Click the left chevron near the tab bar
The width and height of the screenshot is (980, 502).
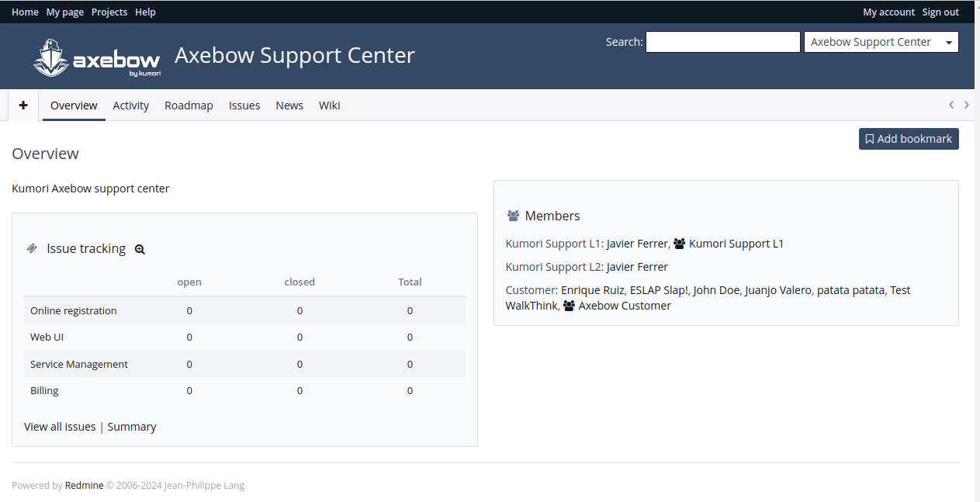click(x=951, y=105)
